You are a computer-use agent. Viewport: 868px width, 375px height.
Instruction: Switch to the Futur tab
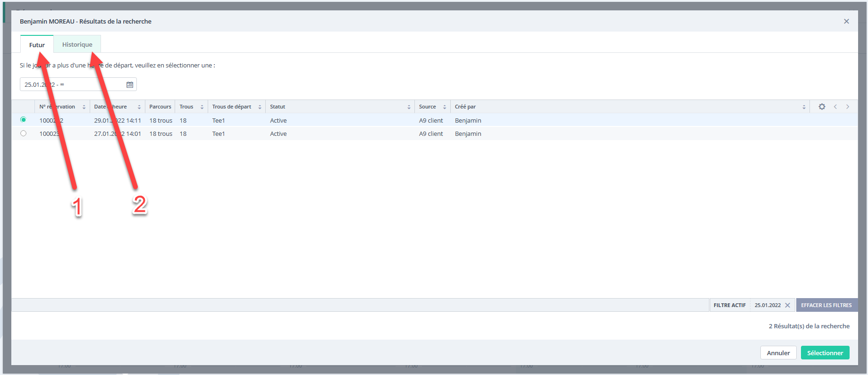pyautogui.click(x=37, y=44)
